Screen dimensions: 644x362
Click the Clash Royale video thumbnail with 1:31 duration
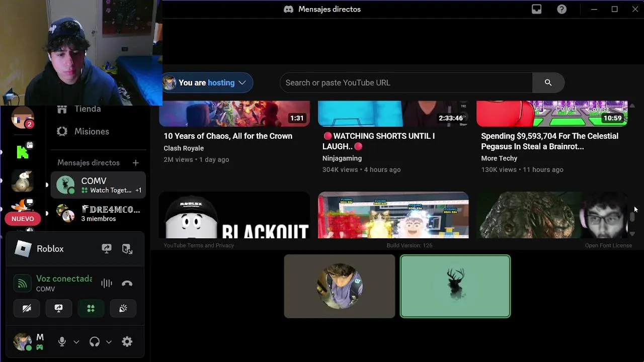tap(234, 114)
